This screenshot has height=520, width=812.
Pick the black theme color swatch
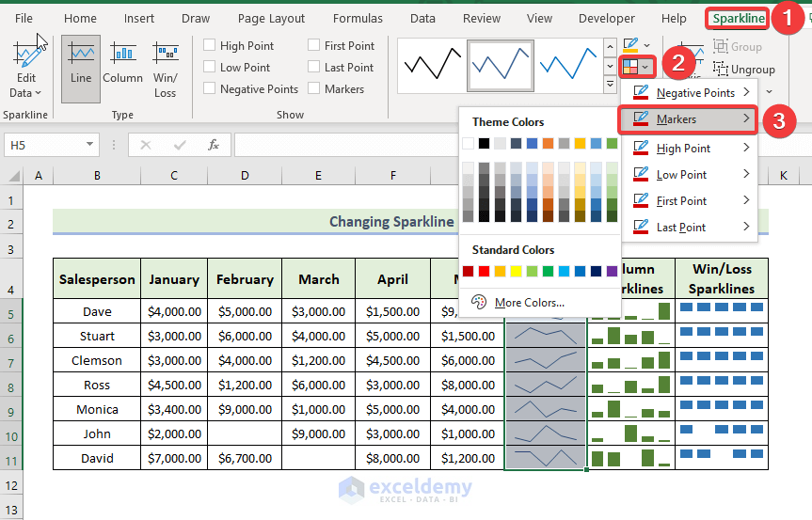(x=484, y=143)
